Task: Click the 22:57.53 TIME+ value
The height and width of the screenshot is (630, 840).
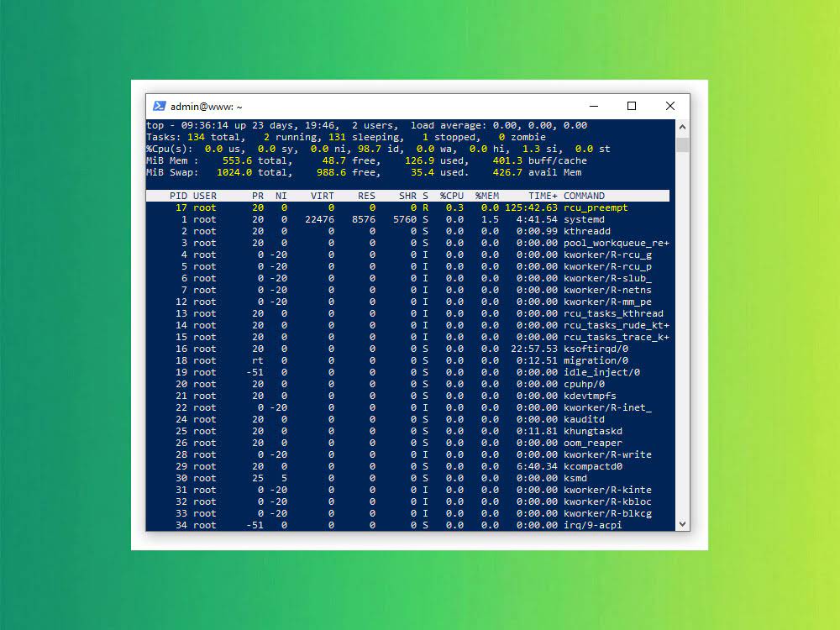Action: point(534,349)
